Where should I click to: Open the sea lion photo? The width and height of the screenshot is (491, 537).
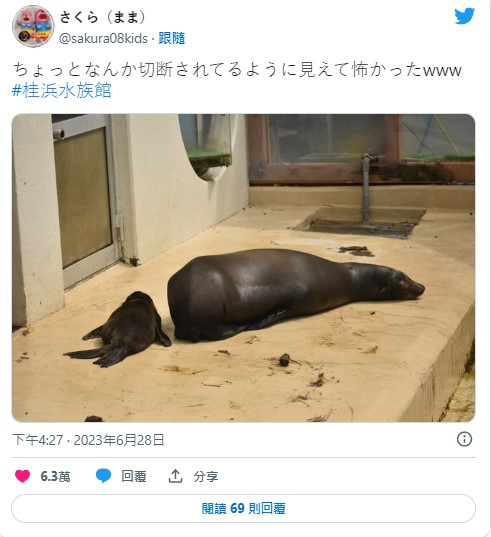[243, 268]
